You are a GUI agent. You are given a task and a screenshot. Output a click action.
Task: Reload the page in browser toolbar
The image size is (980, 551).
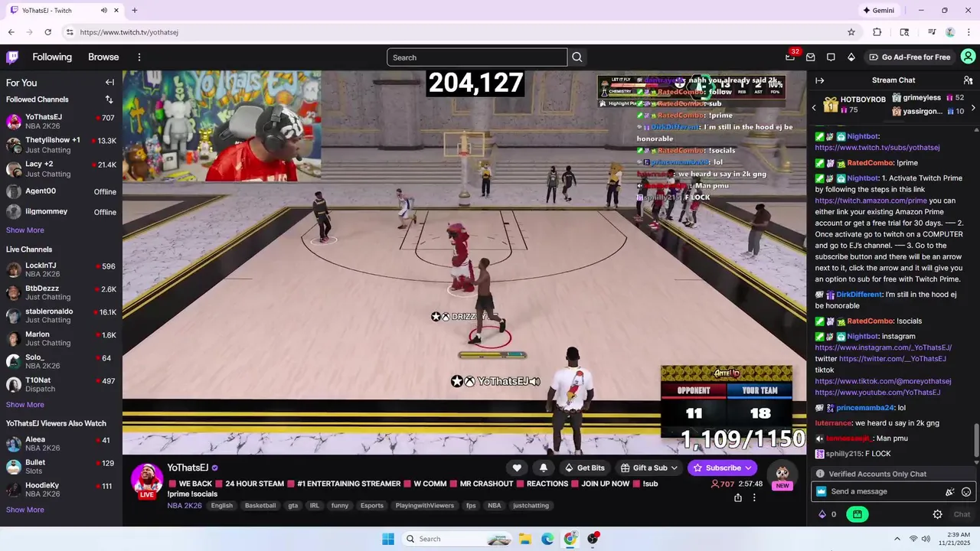tap(47, 32)
